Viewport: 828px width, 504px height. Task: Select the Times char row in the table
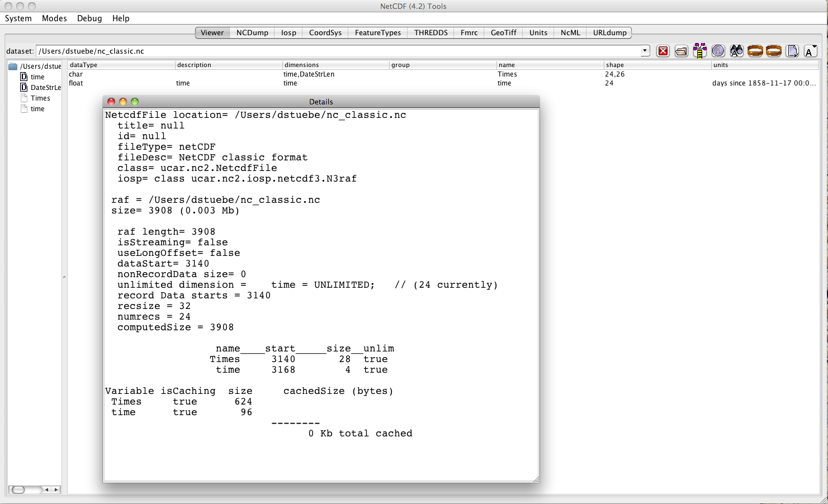[x=280, y=74]
